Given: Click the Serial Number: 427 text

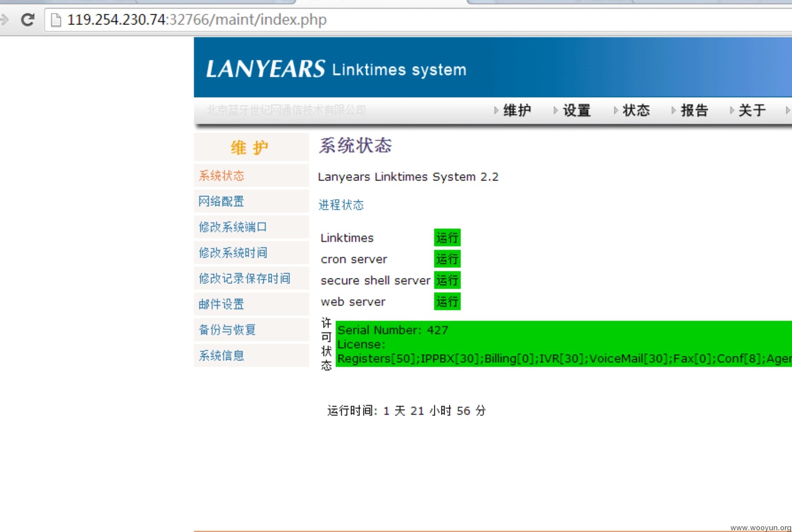Looking at the screenshot, I should [393, 330].
